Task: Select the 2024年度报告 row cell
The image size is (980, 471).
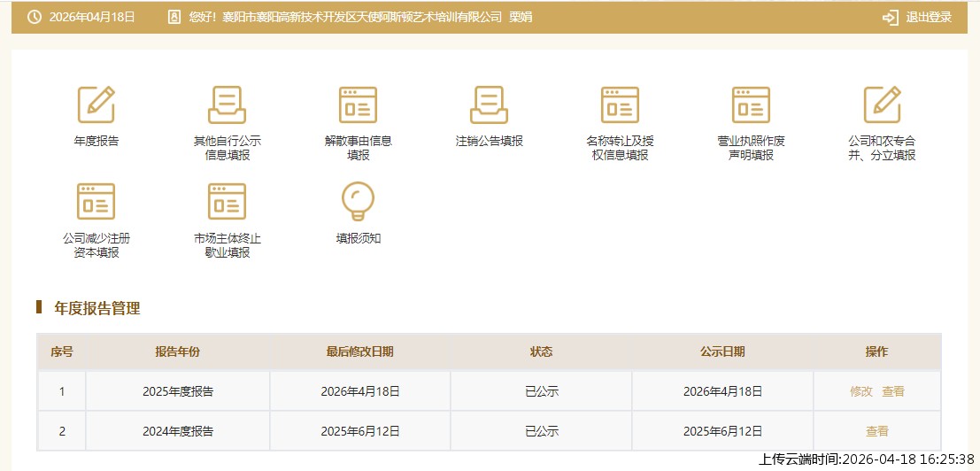Action: pyautogui.click(x=178, y=432)
